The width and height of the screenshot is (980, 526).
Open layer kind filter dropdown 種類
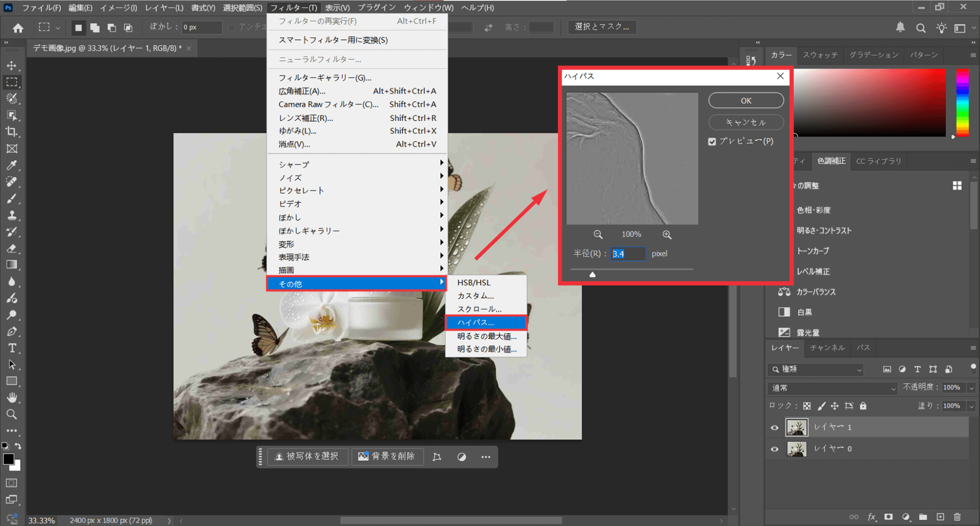tap(815, 369)
